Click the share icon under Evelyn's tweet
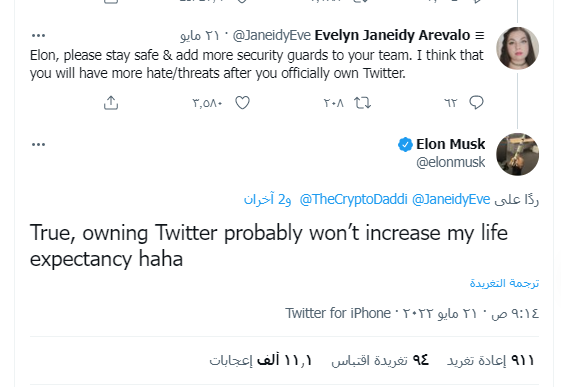 [x=111, y=103]
